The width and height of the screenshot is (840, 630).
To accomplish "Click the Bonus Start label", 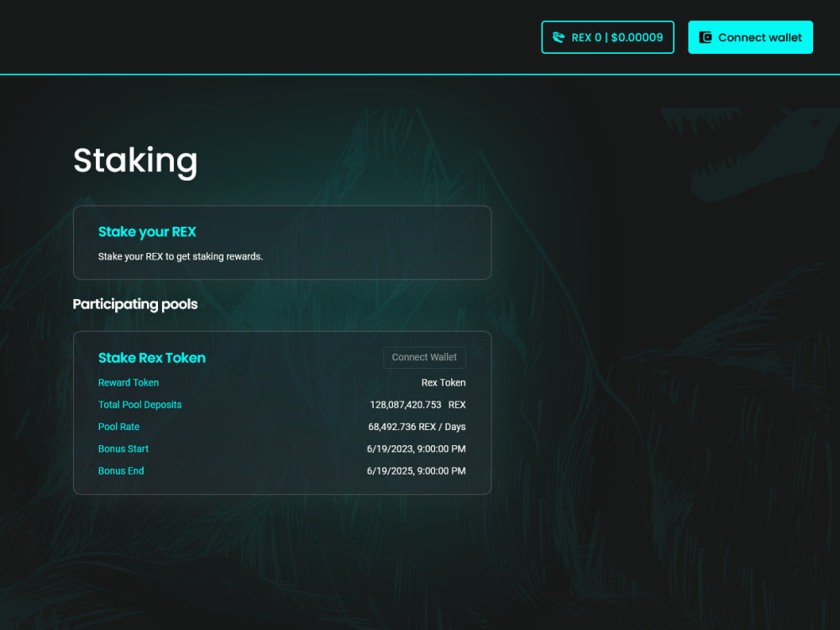I will (123, 449).
